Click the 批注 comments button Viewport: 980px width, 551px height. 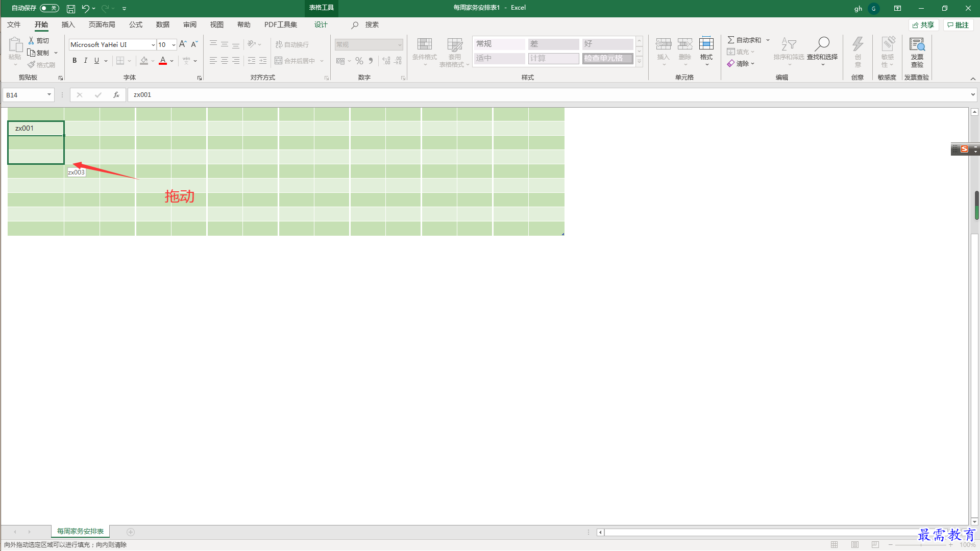coord(958,25)
